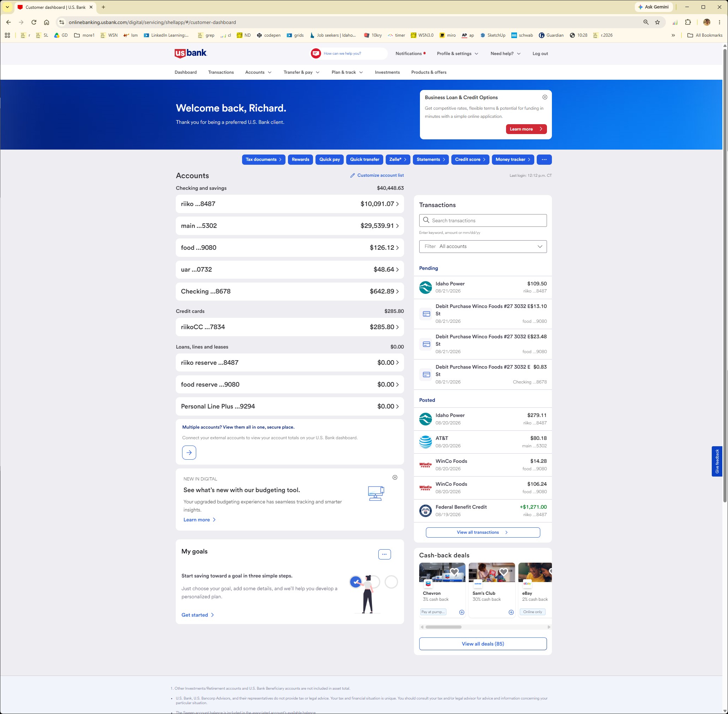Close the Business Loan & Credit Options card
Image resolution: width=728 pixels, height=714 pixels.
(545, 97)
